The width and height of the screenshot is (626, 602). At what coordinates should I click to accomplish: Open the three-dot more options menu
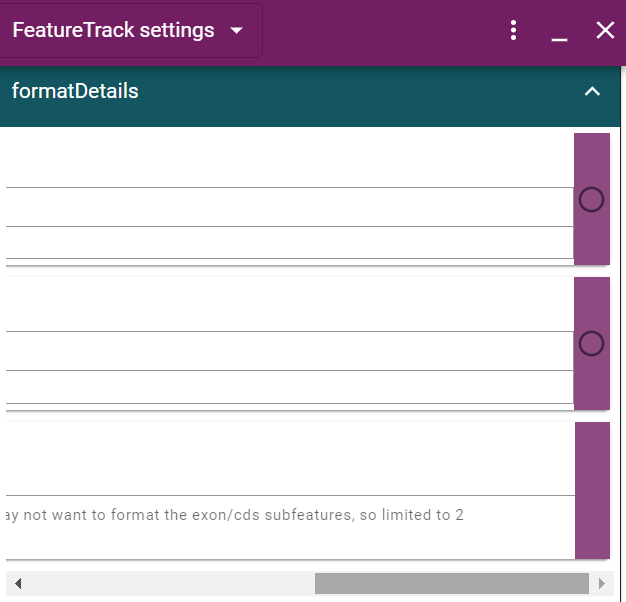[514, 30]
